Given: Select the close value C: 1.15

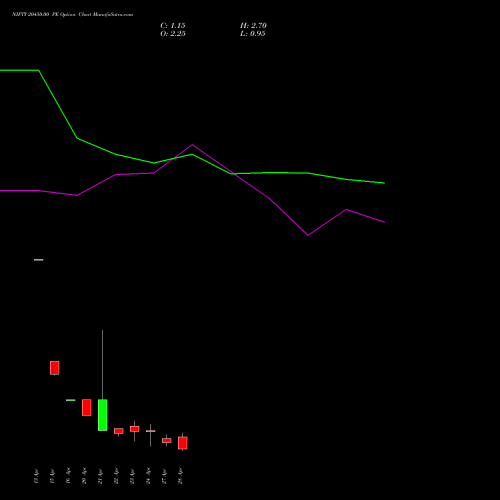Looking at the screenshot, I should 173,26.
